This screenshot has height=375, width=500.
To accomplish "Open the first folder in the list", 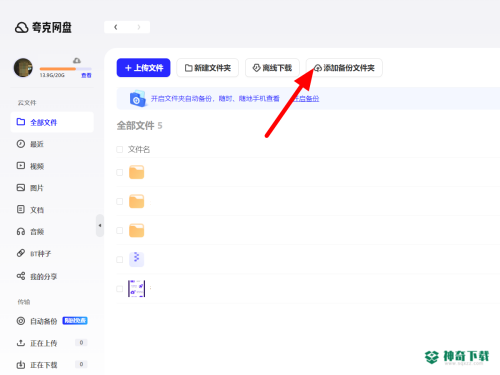I will (x=136, y=172).
